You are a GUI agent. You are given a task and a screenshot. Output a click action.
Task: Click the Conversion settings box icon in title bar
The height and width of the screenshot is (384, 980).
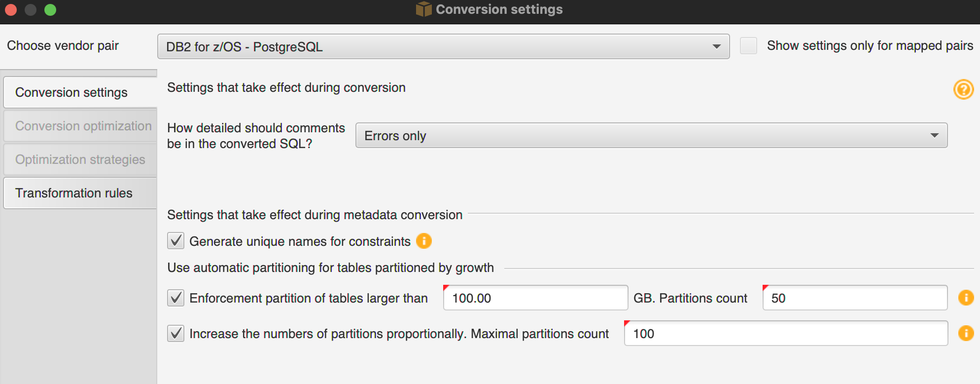click(x=423, y=9)
